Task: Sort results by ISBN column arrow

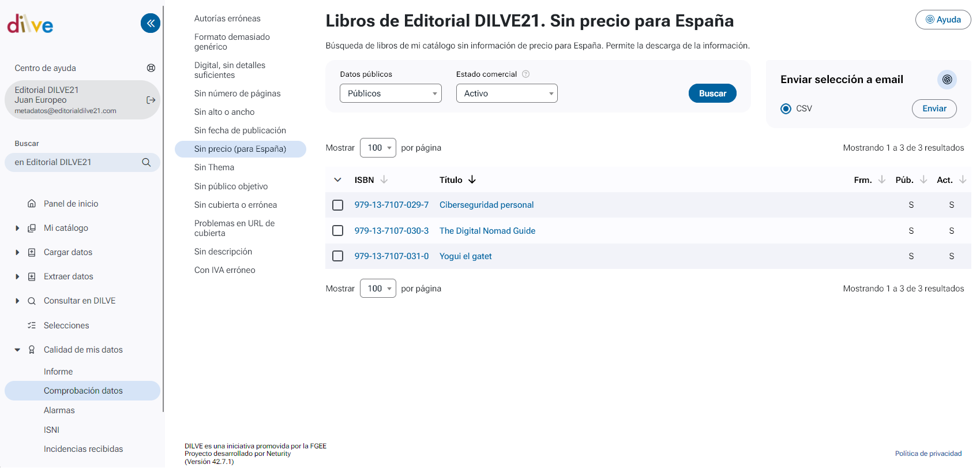Action: pos(384,179)
